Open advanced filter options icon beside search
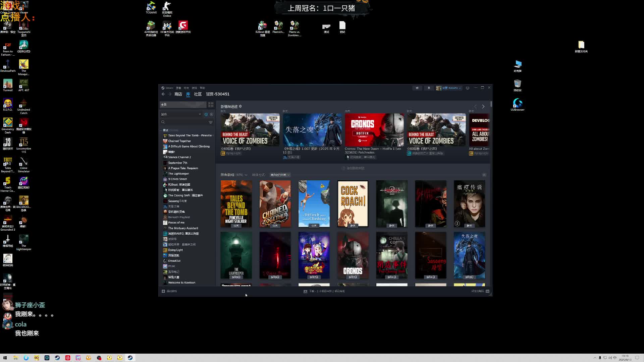The image size is (644, 362). click(x=211, y=122)
